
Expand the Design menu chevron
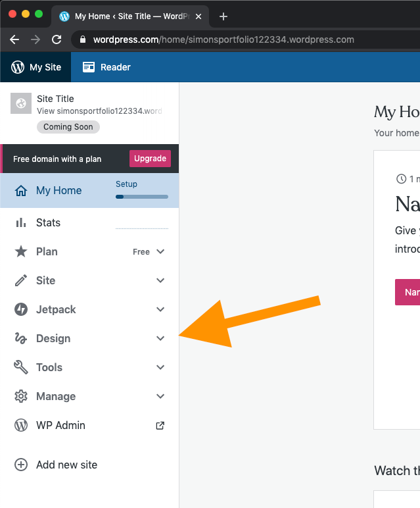160,338
